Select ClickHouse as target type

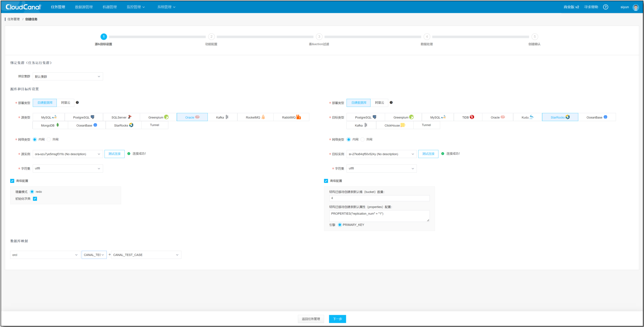394,125
